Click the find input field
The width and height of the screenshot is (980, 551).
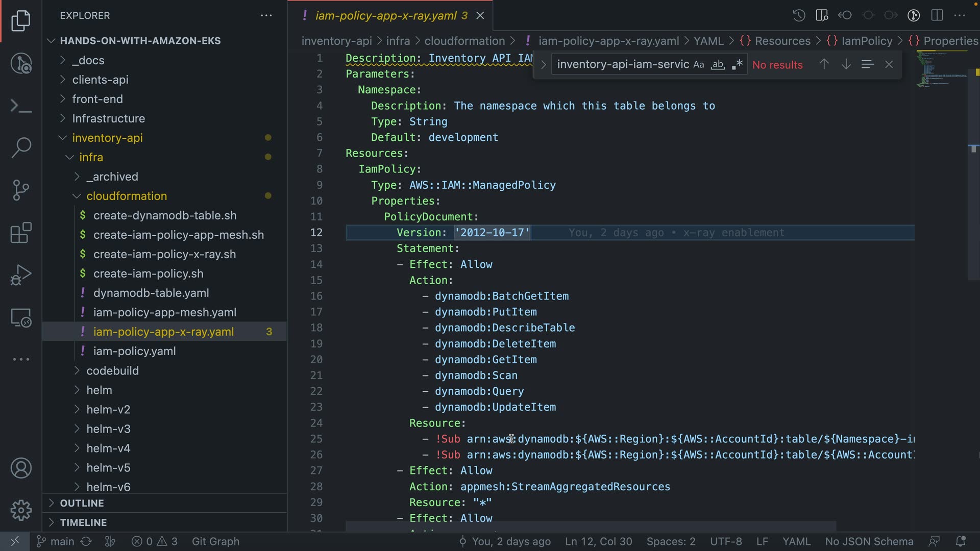pos(623,65)
